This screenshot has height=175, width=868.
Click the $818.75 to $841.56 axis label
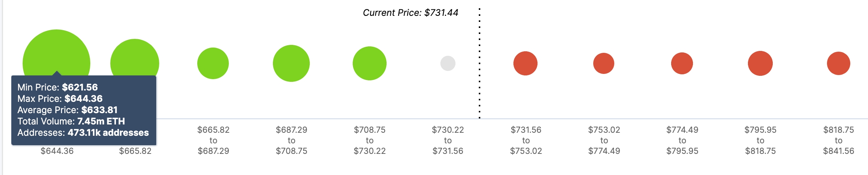(839, 140)
